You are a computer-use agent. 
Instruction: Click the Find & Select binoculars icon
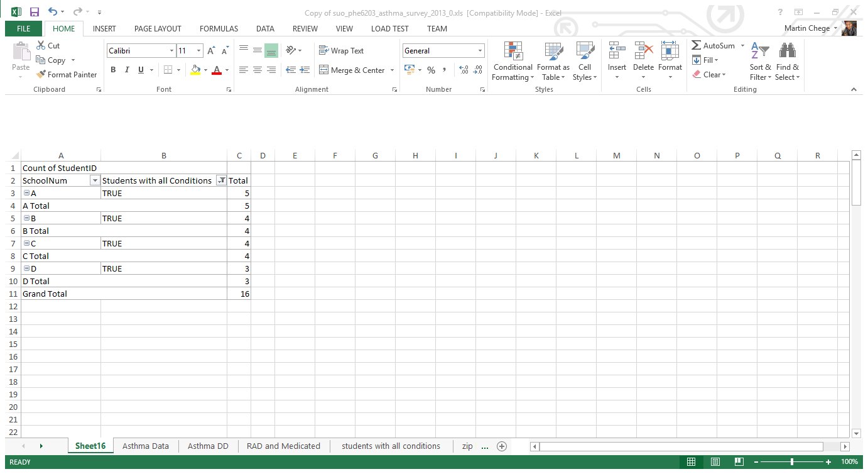tap(787, 52)
